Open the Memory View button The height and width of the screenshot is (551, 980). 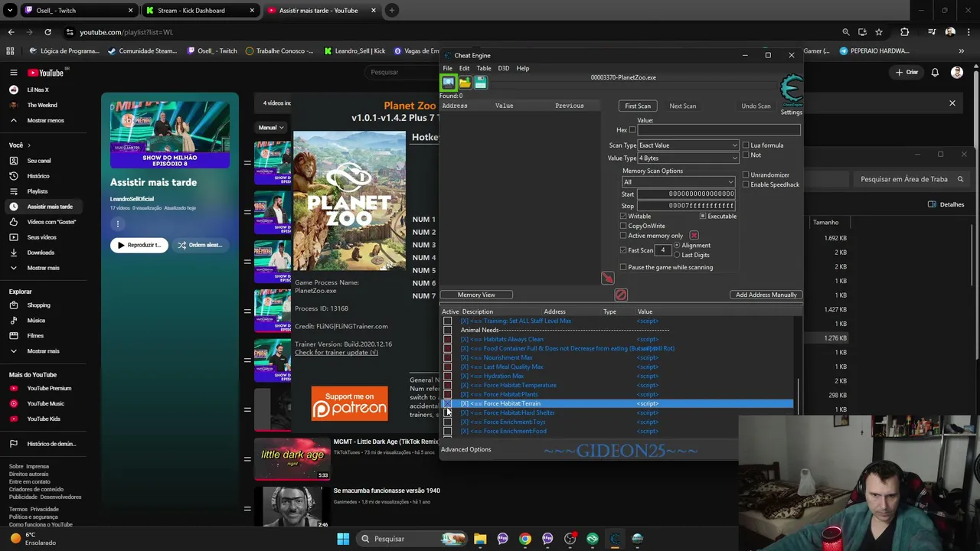[476, 295]
